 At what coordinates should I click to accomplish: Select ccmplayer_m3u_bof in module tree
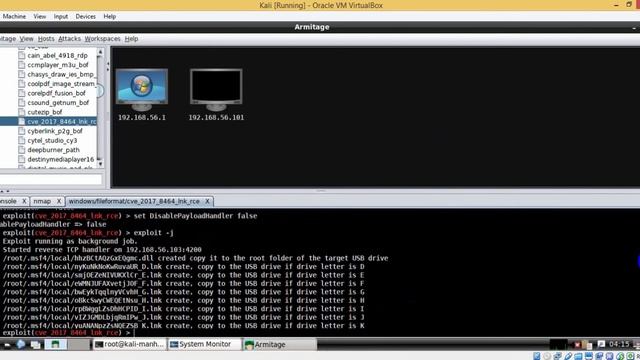point(58,64)
